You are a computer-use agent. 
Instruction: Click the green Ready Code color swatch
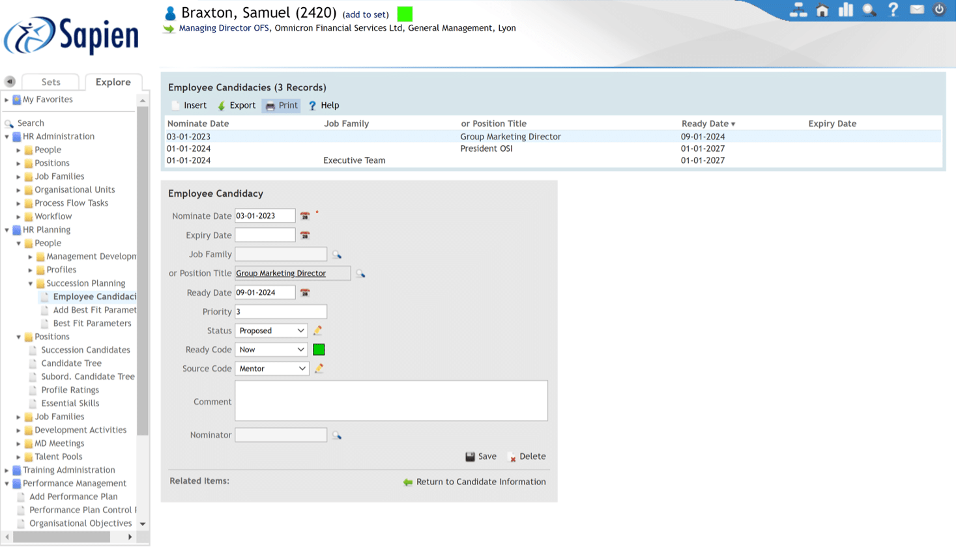pyautogui.click(x=319, y=349)
